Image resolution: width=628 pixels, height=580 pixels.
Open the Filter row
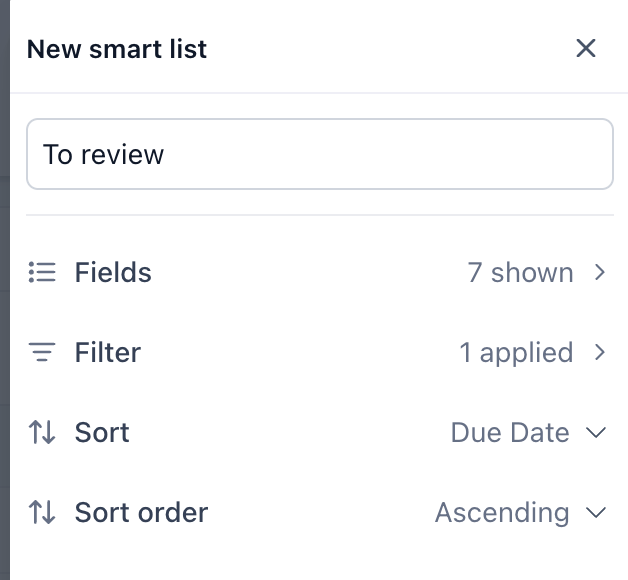click(x=320, y=352)
